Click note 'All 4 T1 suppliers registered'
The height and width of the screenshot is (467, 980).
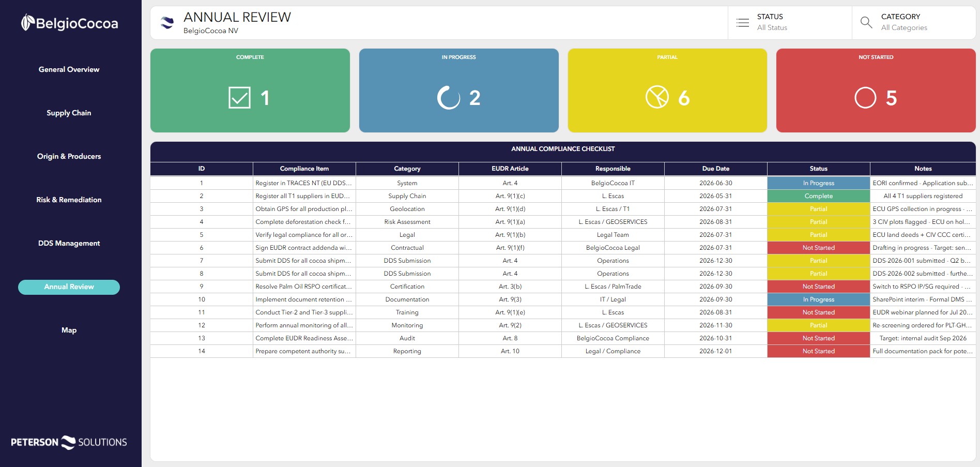[x=923, y=196]
